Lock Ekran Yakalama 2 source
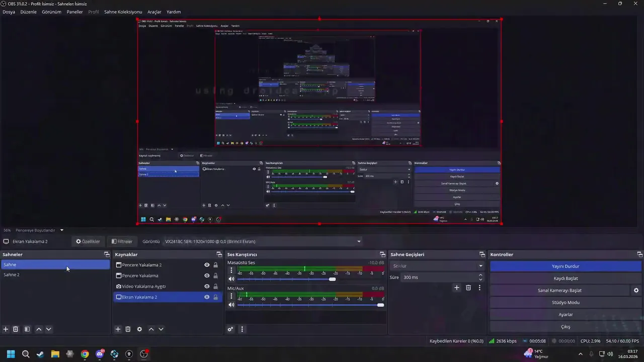 click(216, 297)
